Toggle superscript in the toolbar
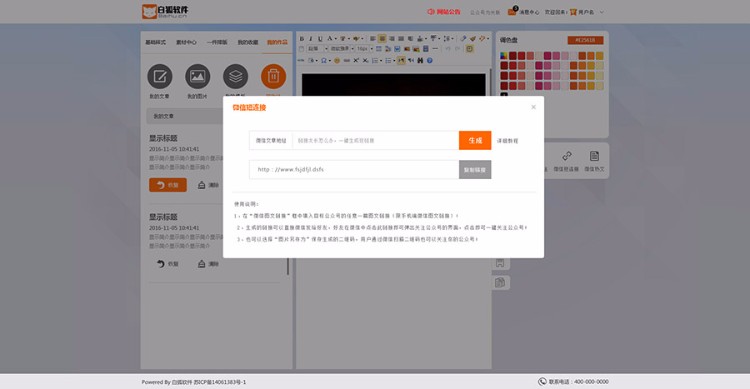Screen dimensions: 750x389 tap(356, 61)
